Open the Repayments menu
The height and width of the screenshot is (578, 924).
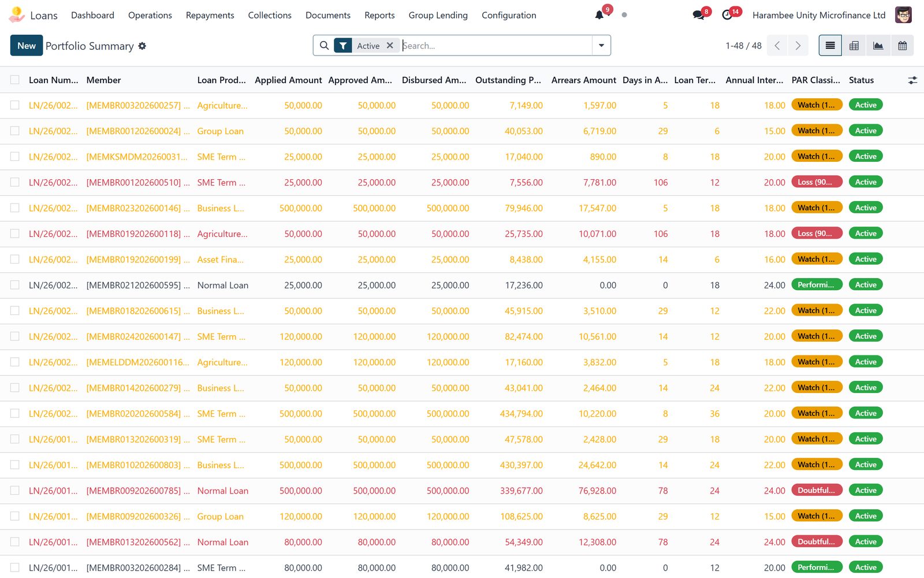[x=210, y=15]
